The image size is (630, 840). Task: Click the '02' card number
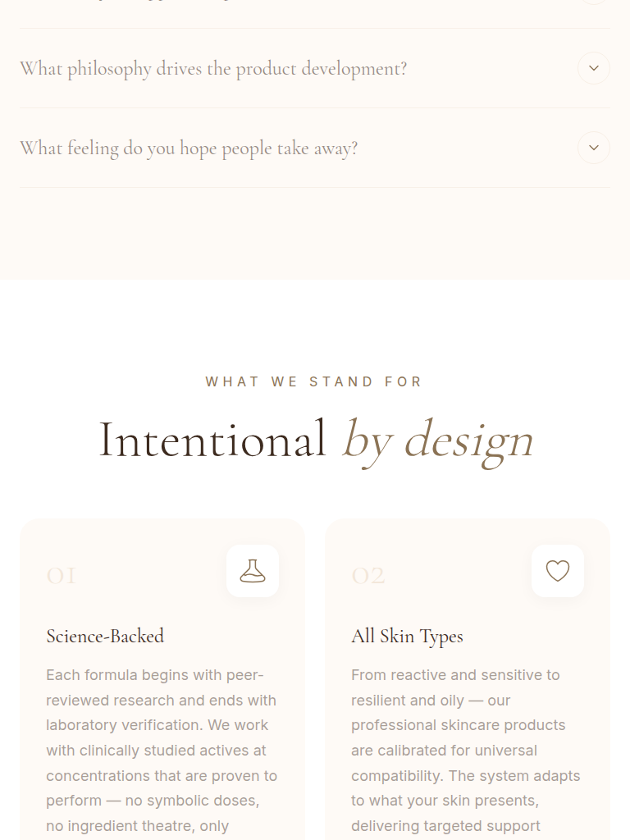click(x=368, y=576)
